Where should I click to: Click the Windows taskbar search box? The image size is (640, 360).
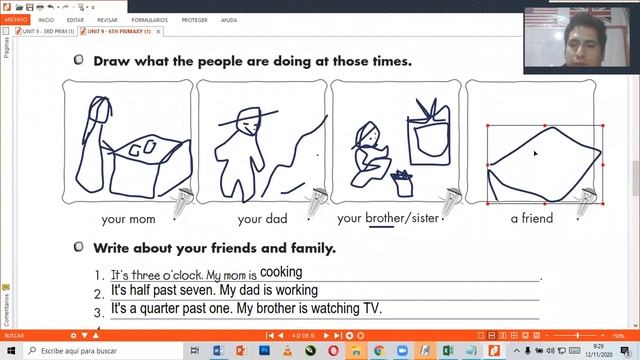click(x=104, y=351)
